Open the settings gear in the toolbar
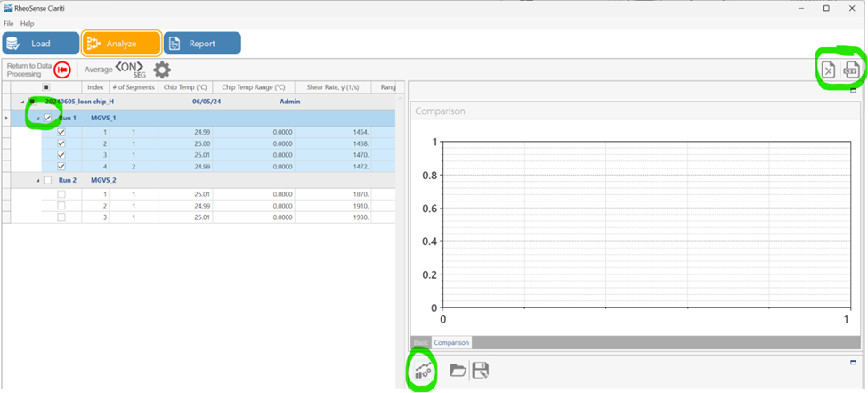Viewport: 868px width, 393px height. pos(162,70)
